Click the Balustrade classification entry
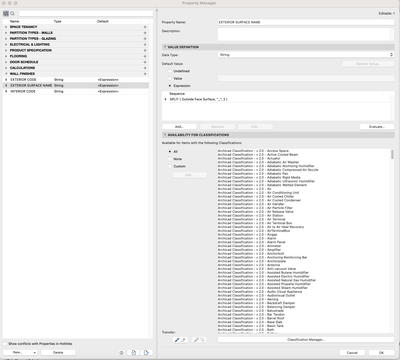The image size is (400, 360). tap(251, 311)
